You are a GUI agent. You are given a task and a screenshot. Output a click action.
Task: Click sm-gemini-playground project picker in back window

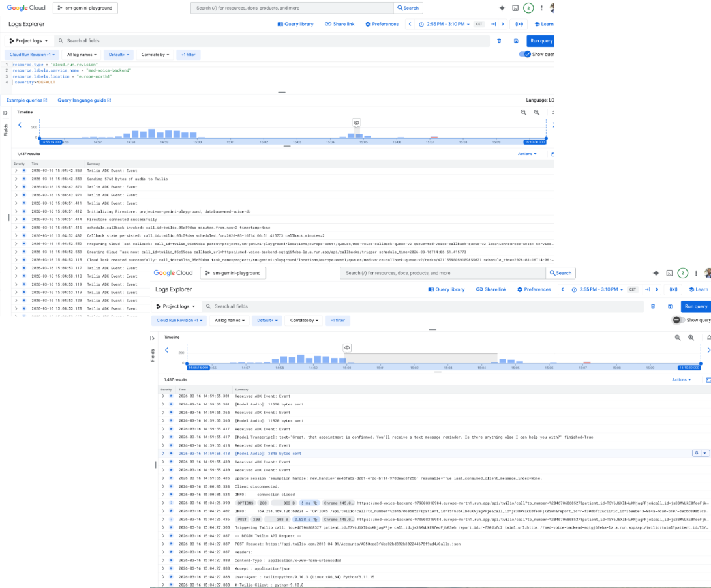click(x=85, y=8)
